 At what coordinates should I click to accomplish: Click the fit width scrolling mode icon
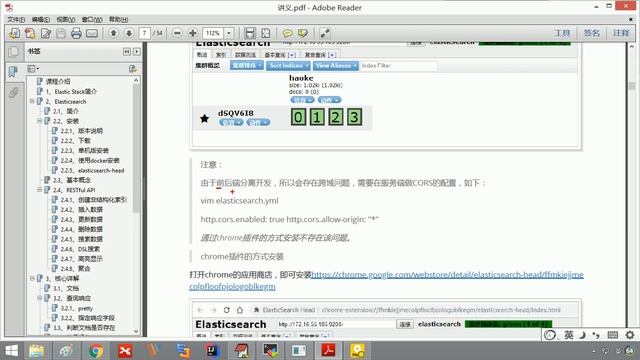[250, 33]
